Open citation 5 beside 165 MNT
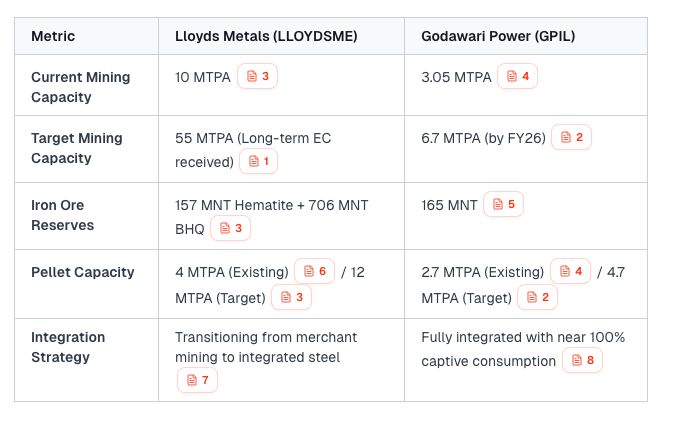The image size is (676, 426). 503,205
